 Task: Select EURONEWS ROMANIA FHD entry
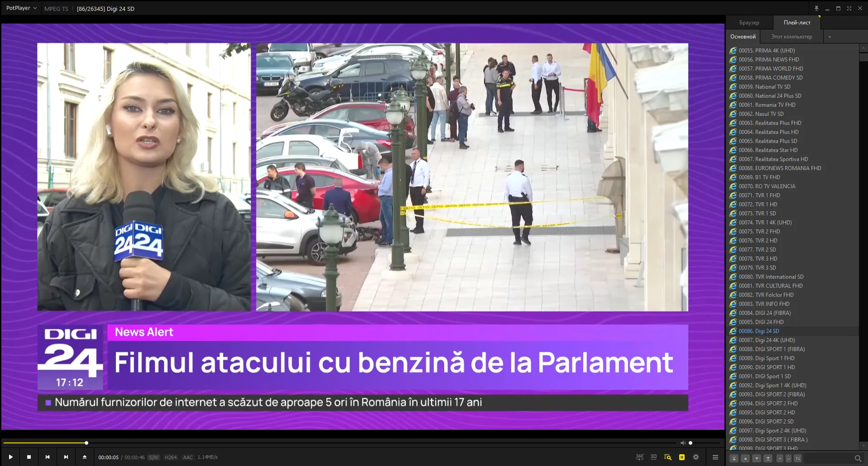(x=792, y=168)
